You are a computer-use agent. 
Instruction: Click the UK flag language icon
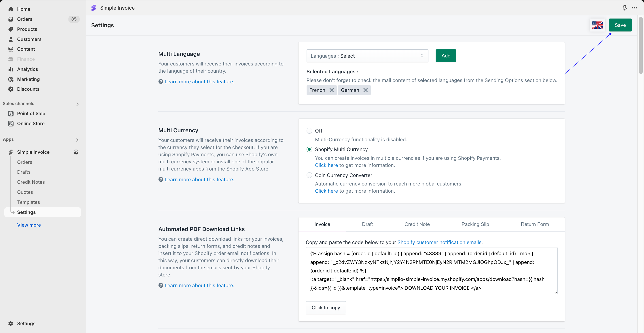(x=597, y=25)
